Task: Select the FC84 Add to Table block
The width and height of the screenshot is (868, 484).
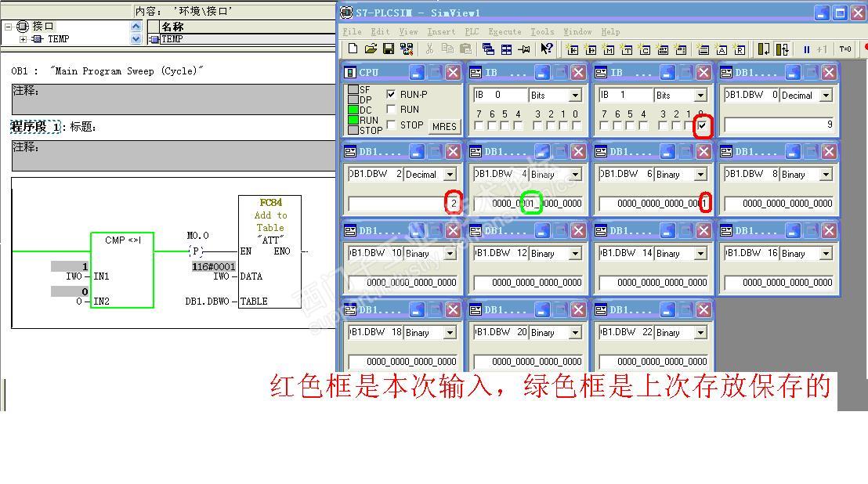Action: click(x=270, y=251)
